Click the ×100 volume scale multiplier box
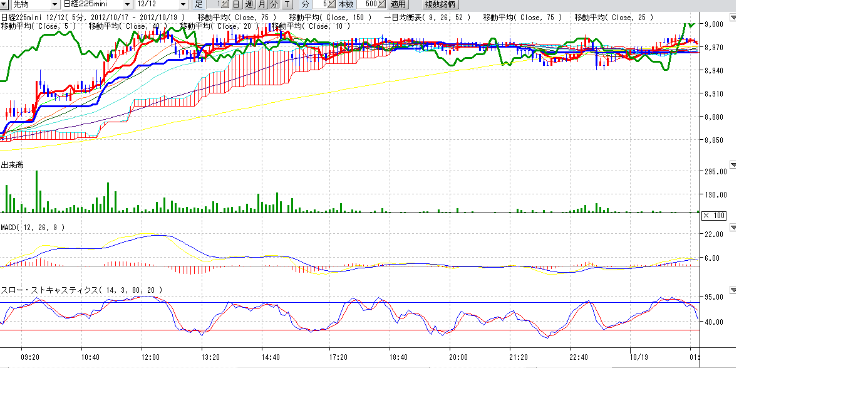868x400 pixels. [714, 216]
